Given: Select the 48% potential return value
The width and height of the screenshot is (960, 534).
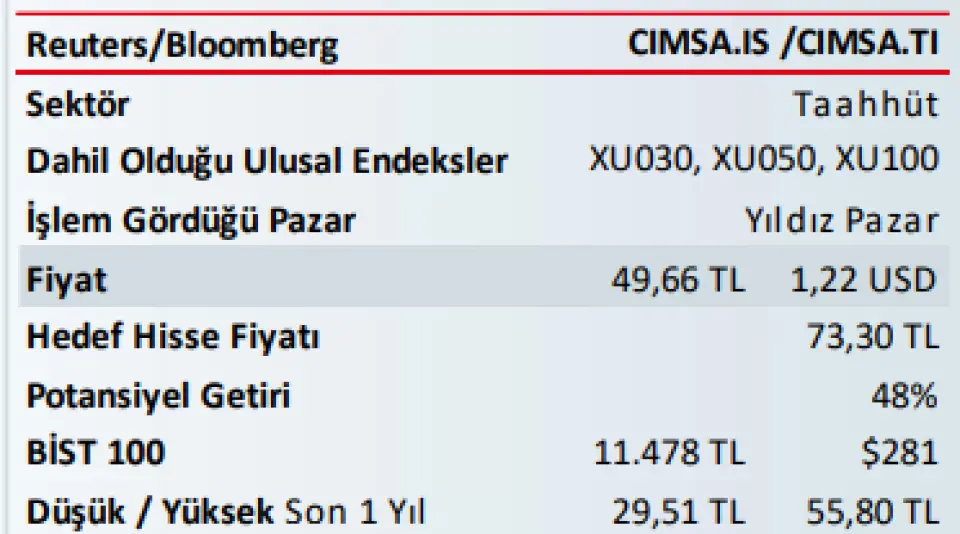Looking at the screenshot, I should coord(904,396).
